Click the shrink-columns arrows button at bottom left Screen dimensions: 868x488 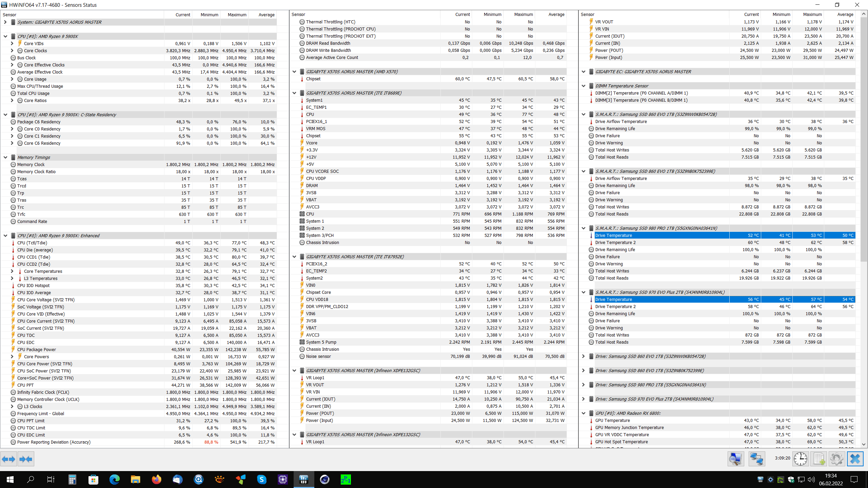click(26, 459)
